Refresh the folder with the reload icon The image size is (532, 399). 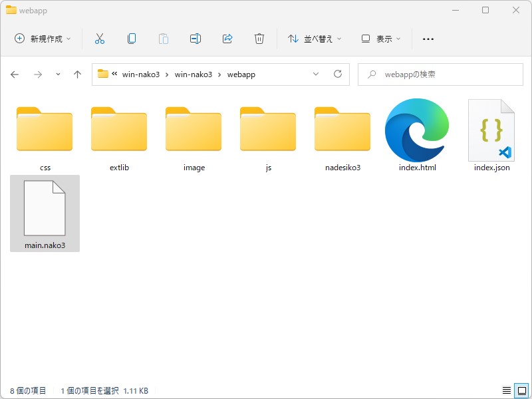338,74
